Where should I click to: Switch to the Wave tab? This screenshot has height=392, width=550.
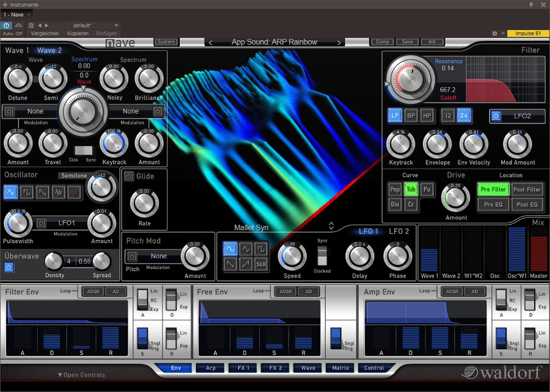point(308,368)
